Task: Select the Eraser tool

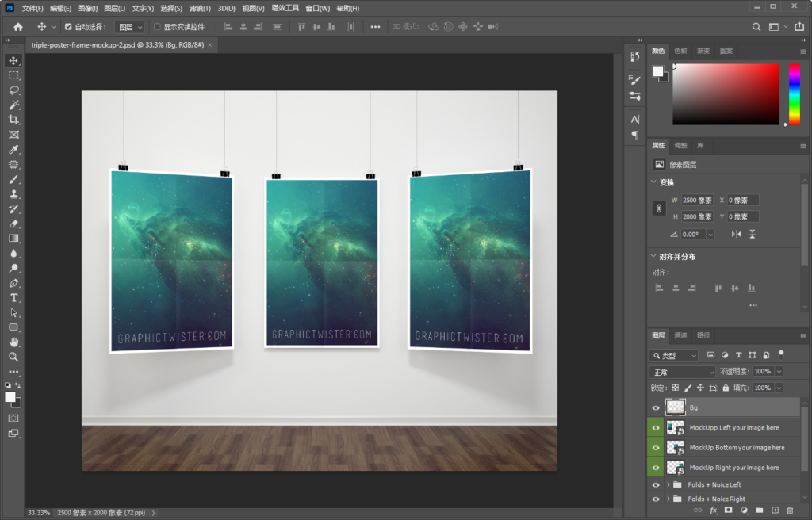Action: tap(13, 224)
